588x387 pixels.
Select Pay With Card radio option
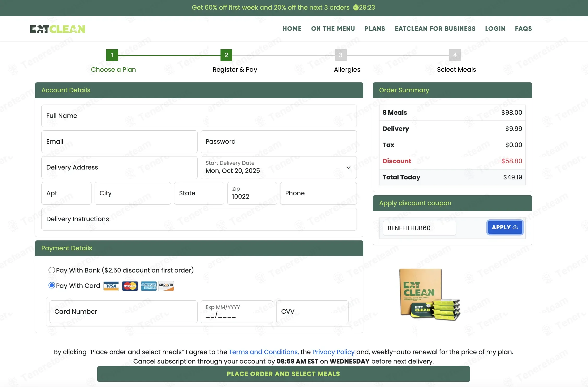click(52, 286)
